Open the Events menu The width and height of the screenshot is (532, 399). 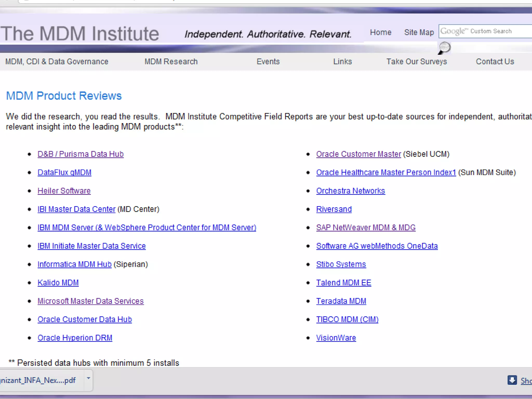268,62
